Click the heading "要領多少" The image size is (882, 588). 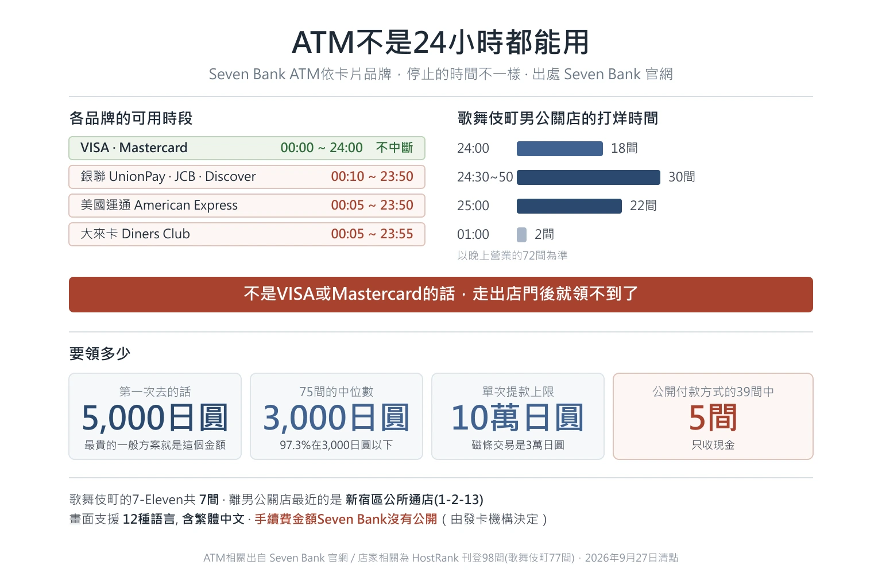(x=100, y=353)
